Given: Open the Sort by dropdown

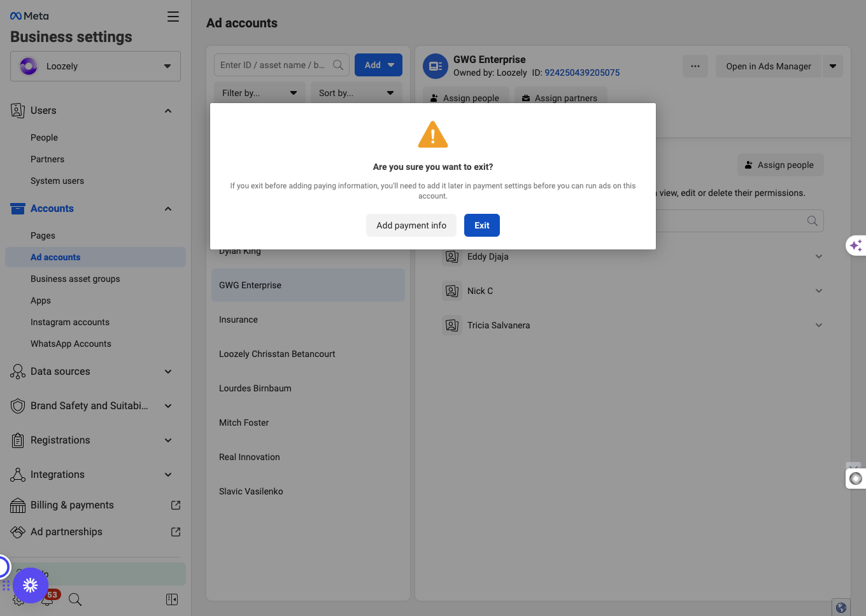Looking at the screenshot, I should (x=357, y=93).
